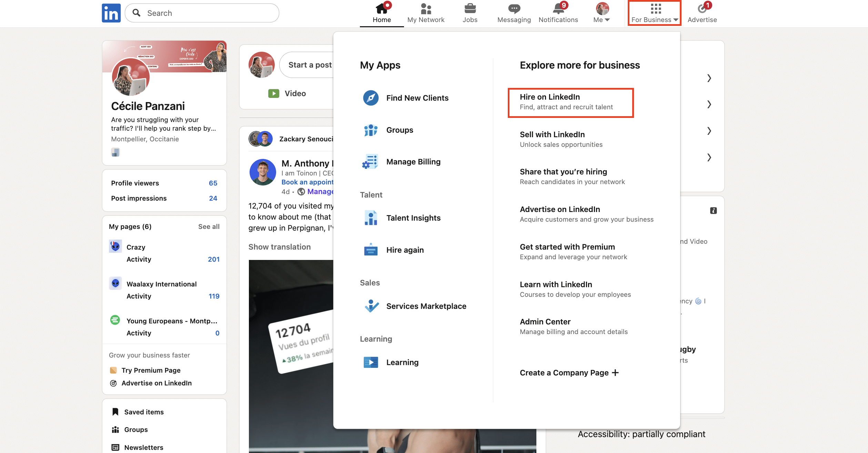Image resolution: width=868 pixels, height=453 pixels.
Task: Open the Talent Insights icon
Action: [371, 218]
